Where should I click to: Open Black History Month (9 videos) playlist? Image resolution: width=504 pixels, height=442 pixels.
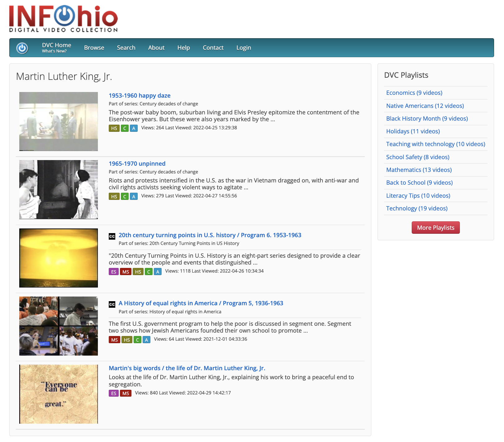coord(427,118)
